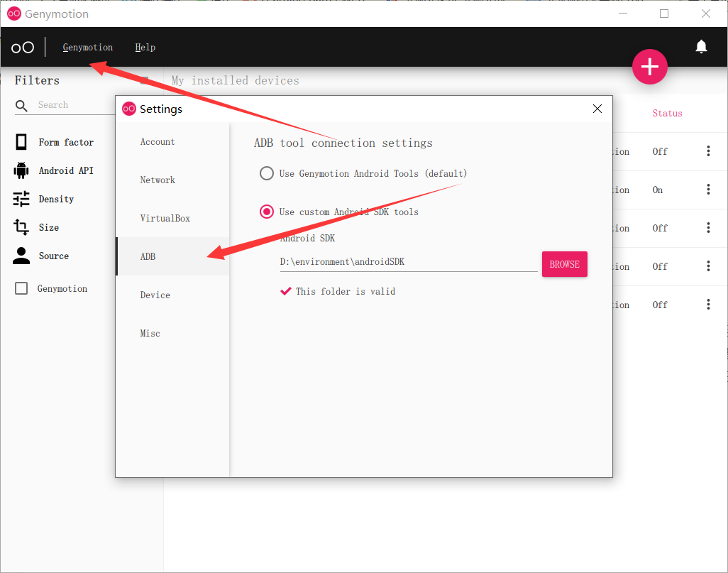Image resolution: width=728 pixels, height=573 pixels.
Task: Switch to the Misc settings tab
Action: pyautogui.click(x=172, y=333)
